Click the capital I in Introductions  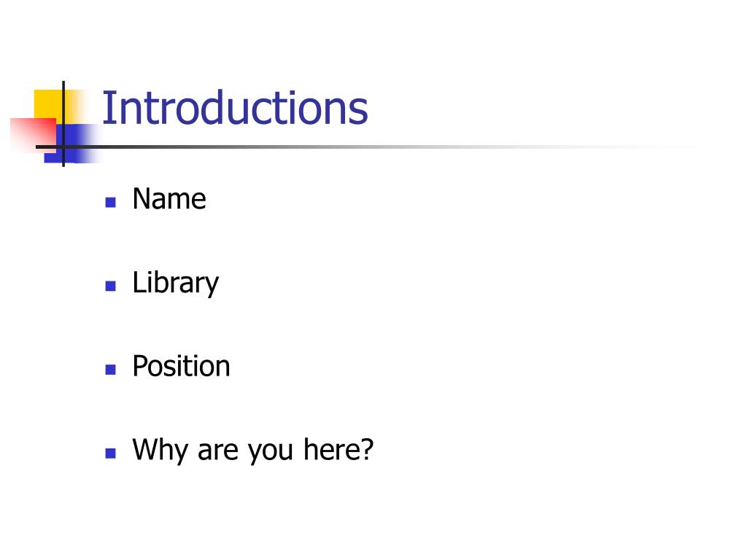point(107,108)
